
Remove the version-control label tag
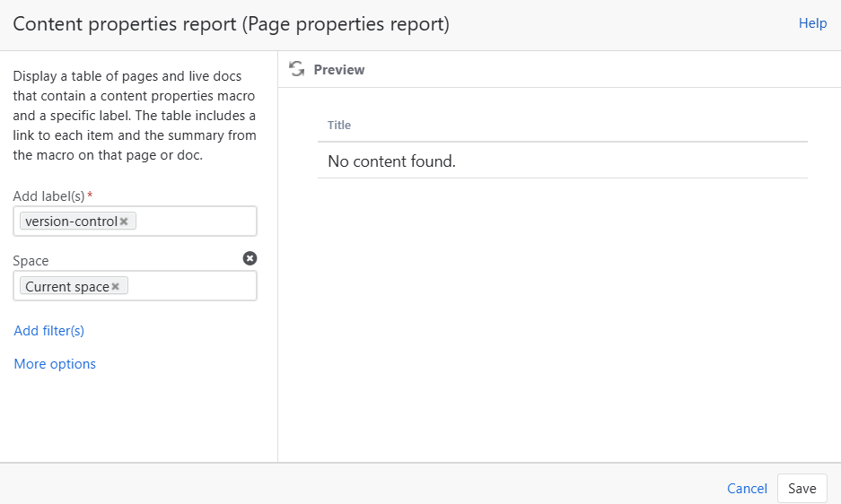coord(124,222)
